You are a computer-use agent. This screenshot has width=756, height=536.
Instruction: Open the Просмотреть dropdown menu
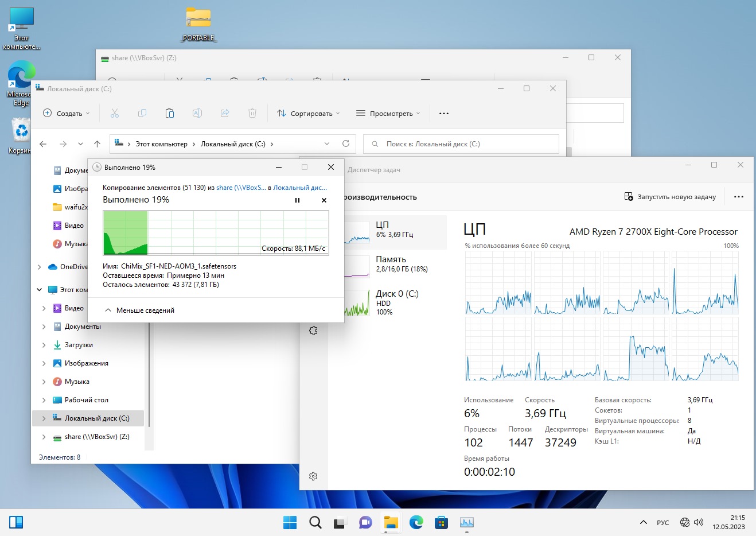388,114
